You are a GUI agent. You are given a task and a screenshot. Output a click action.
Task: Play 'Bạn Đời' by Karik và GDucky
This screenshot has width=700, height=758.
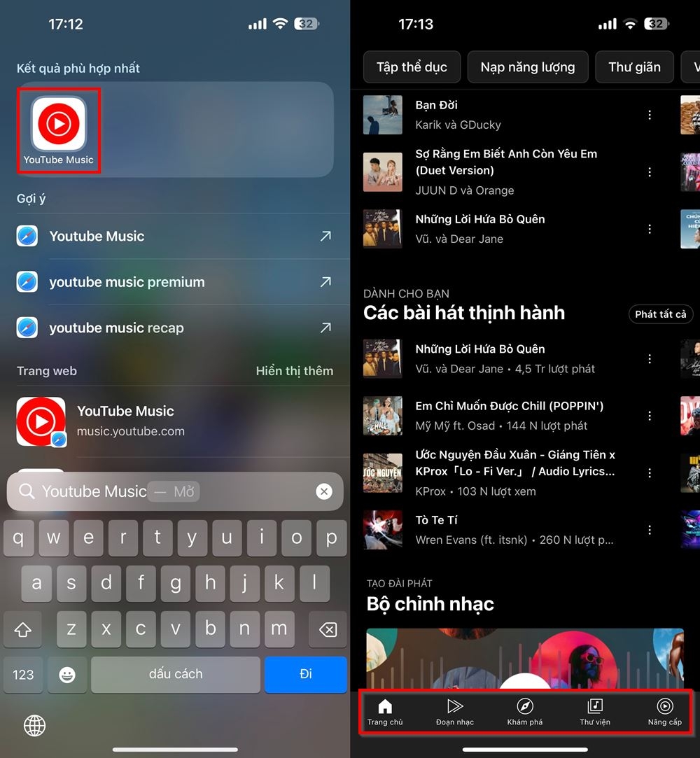511,115
